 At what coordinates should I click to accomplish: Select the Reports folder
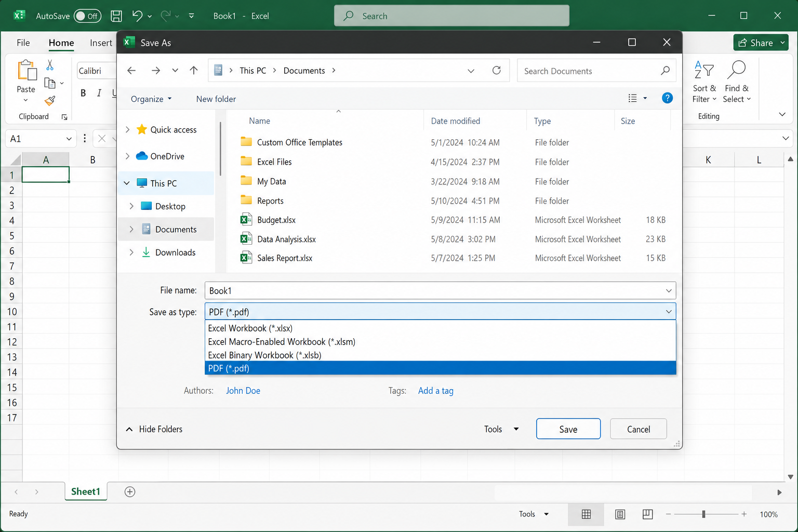tap(270, 201)
